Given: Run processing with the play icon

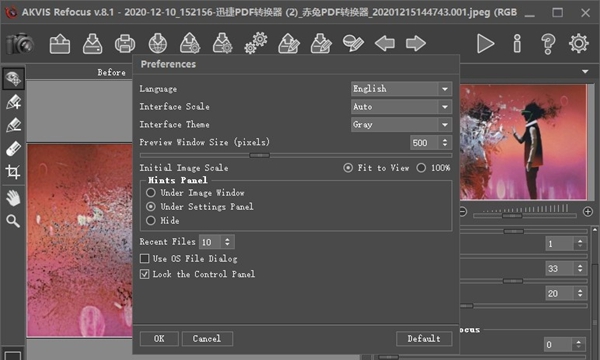Looking at the screenshot, I should pos(485,44).
